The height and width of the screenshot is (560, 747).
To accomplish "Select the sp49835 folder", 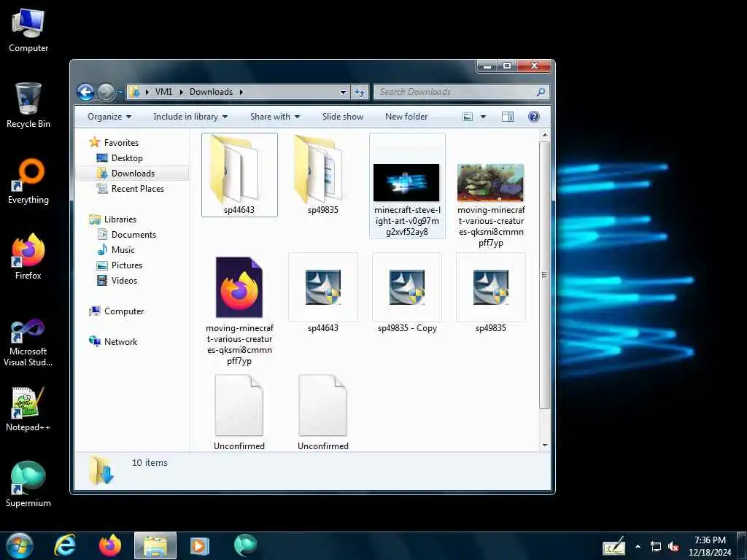I will coord(323,175).
